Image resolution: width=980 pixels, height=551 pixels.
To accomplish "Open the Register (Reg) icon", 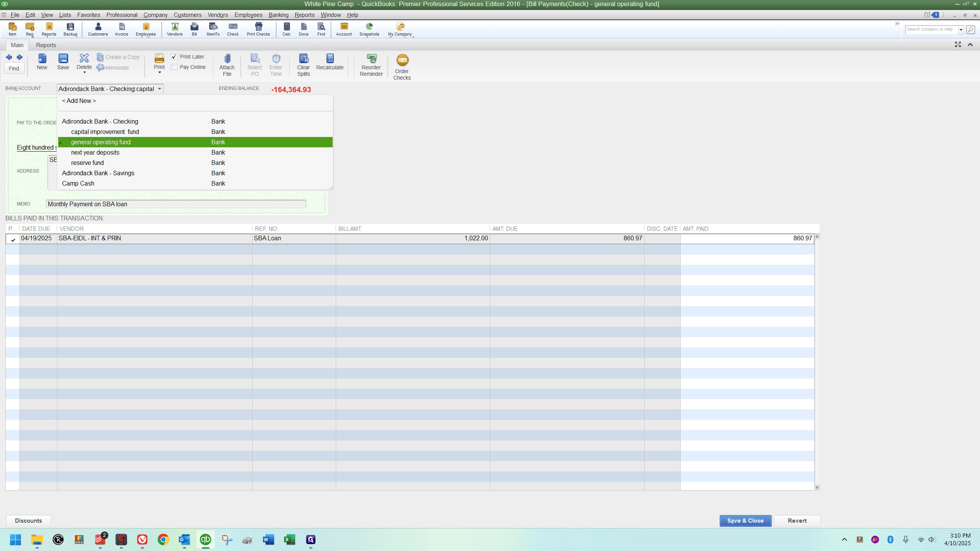I will pyautogui.click(x=29, y=29).
